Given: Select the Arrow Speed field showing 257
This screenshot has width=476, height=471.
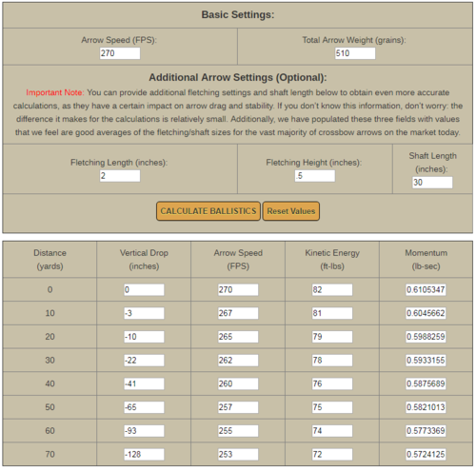Looking at the screenshot, I should pos(238,407).
